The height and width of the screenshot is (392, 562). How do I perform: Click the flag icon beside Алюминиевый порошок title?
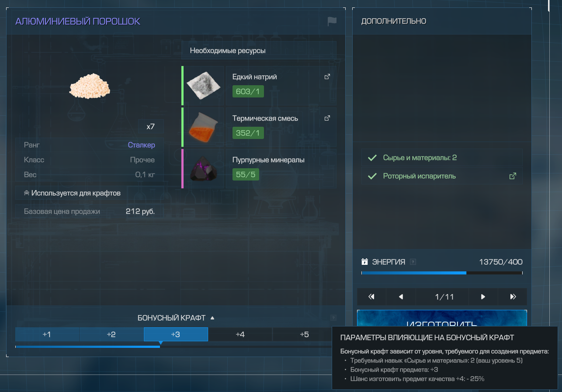[x=332, y=21]
